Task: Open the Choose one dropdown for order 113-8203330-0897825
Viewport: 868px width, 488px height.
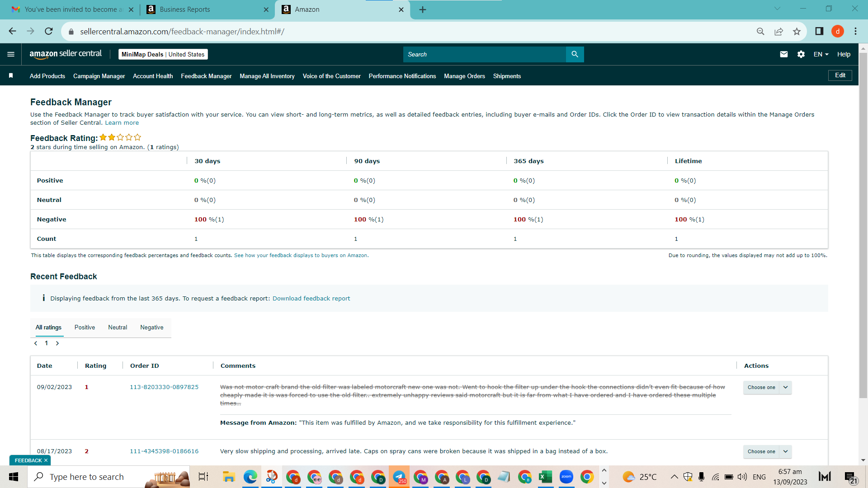Action: [x=768, y=387]
